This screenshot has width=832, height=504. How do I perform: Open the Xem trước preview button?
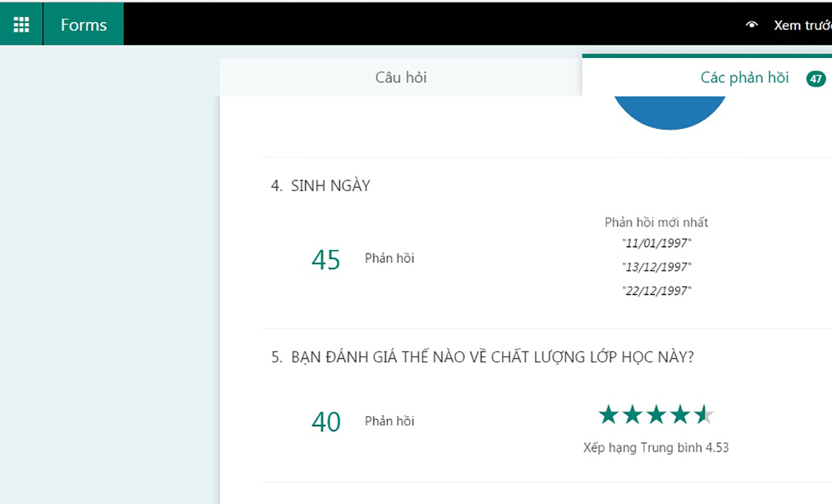pyautogui.click(x=803, y=25)
